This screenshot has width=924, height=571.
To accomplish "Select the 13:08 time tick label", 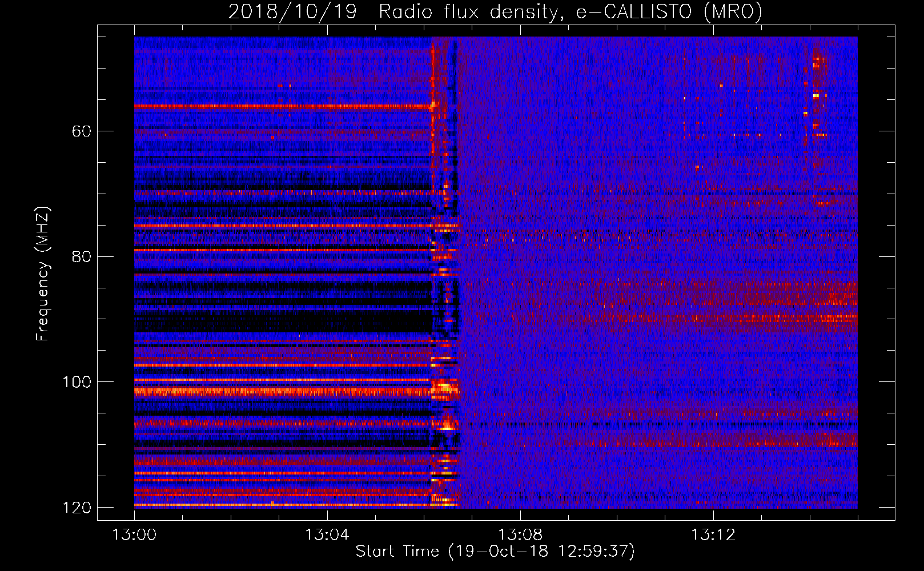I will (520, 535).
